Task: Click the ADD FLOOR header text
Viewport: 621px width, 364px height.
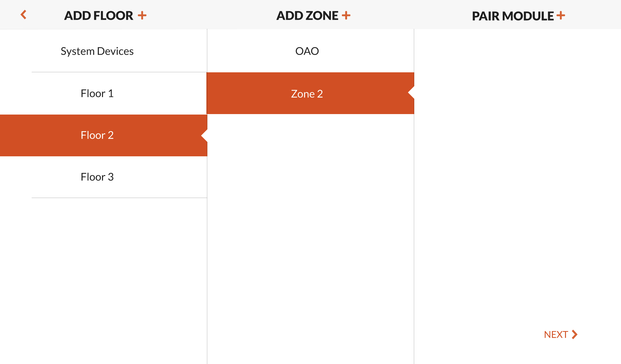Action: (99, 16)
